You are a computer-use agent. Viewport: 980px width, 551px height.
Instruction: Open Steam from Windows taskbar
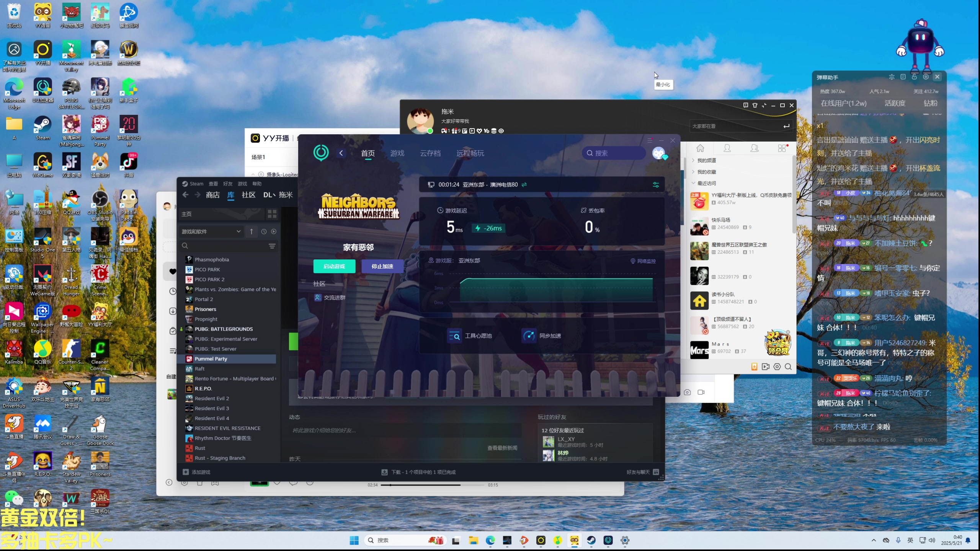click(591, 540)
